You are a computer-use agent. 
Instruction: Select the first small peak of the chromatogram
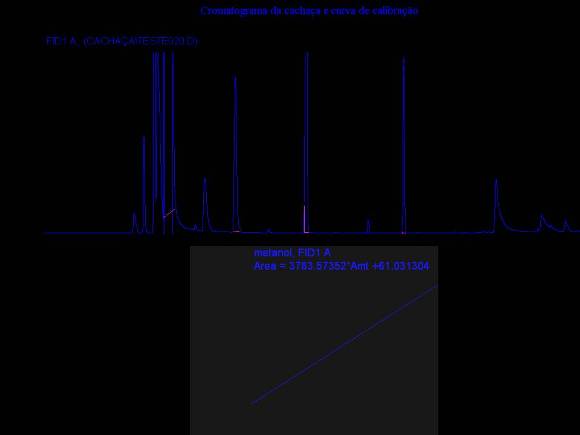134,223
